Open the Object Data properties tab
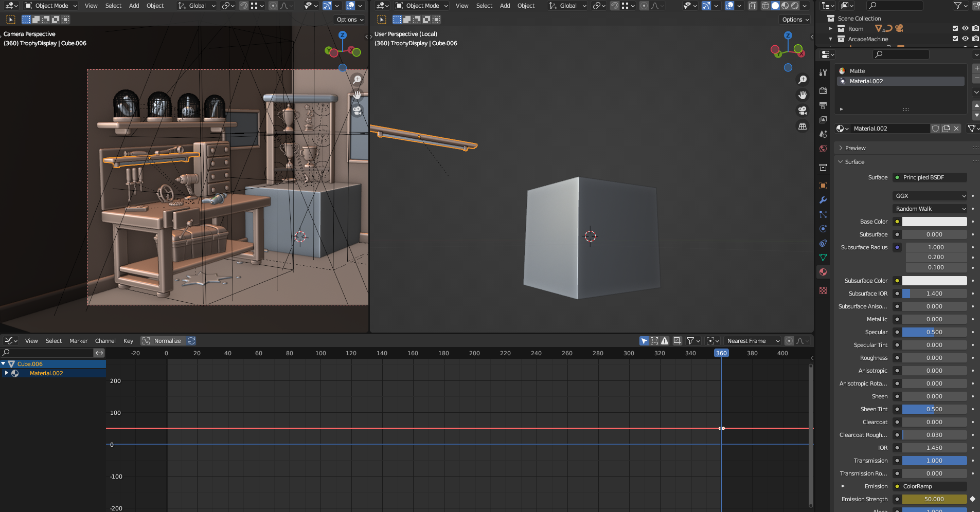 [823, 258]
